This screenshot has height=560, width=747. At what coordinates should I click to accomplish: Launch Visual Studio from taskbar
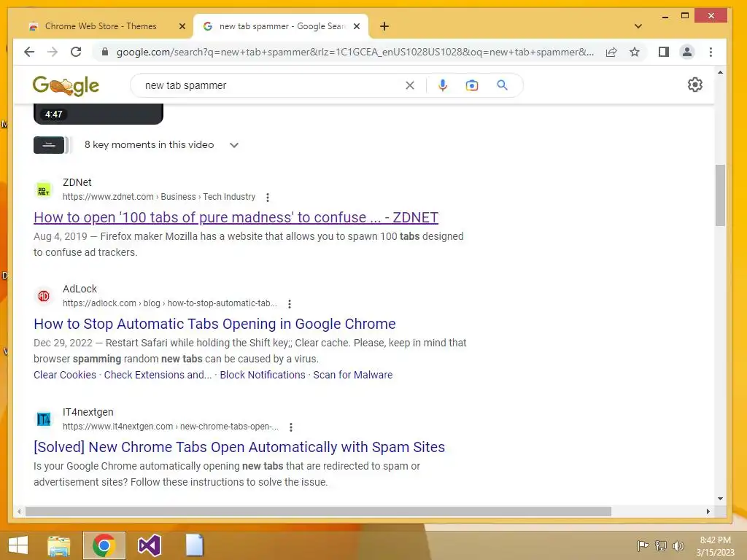pos(149,545)
